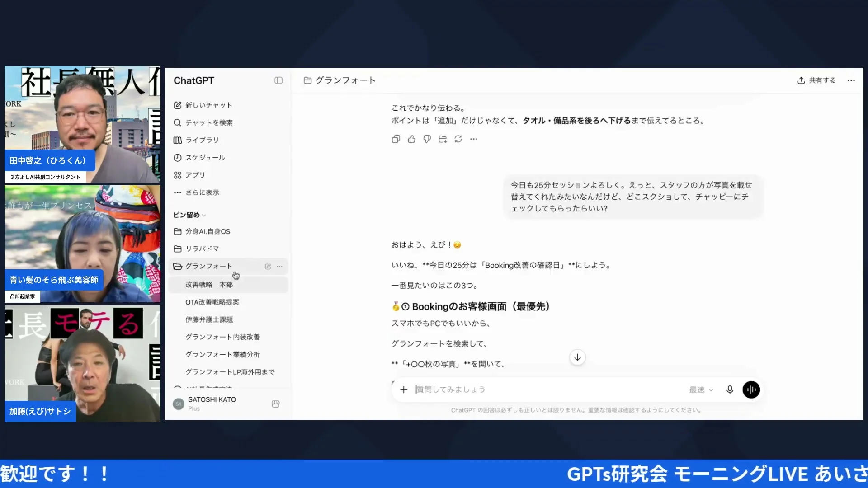Click the microphone dictation icon

(x=730, y=389)
